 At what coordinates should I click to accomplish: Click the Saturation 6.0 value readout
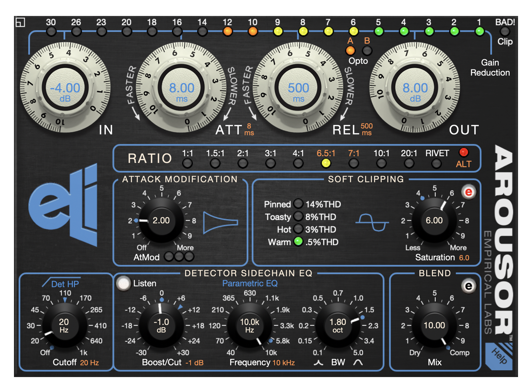click(x=464, y=258)
